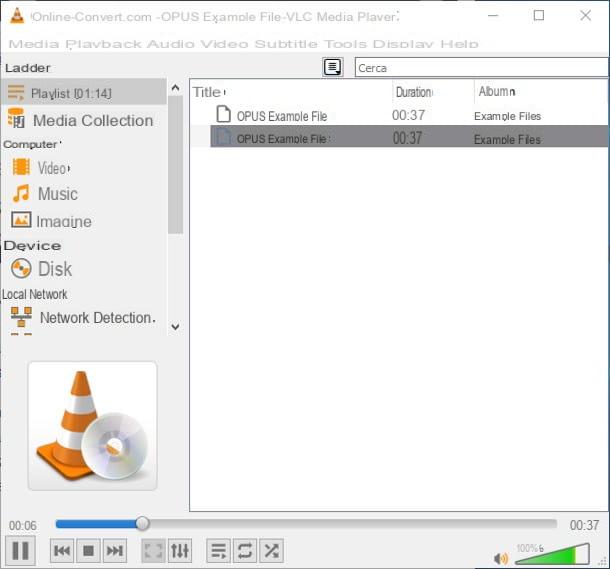Open the Subtitle menu
The width and height of the screenshot is (610, 569).
pos(286,44)
